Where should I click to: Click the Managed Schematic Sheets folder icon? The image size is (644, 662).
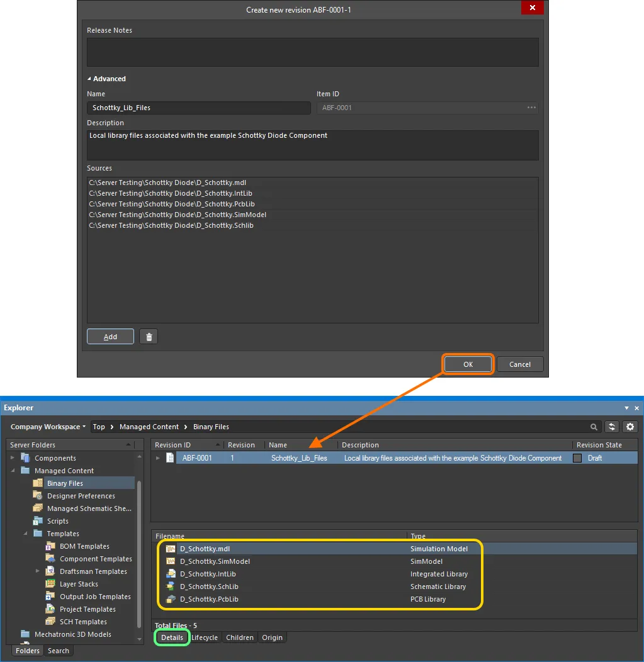click(x=38, y=508)
